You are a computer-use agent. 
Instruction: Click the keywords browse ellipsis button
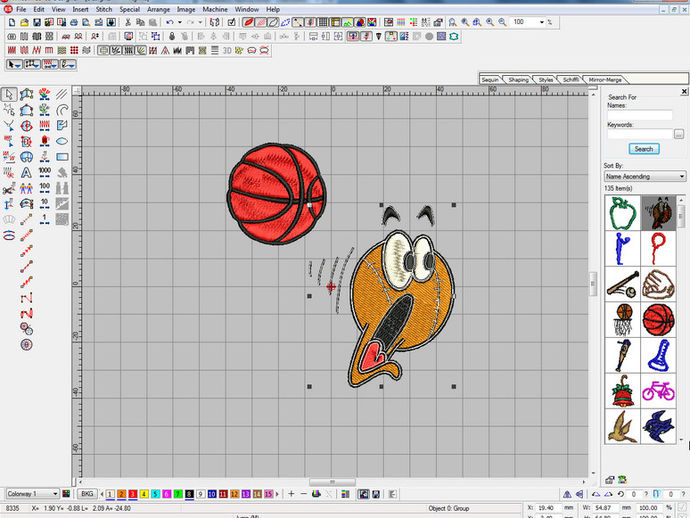pos(679,134)
